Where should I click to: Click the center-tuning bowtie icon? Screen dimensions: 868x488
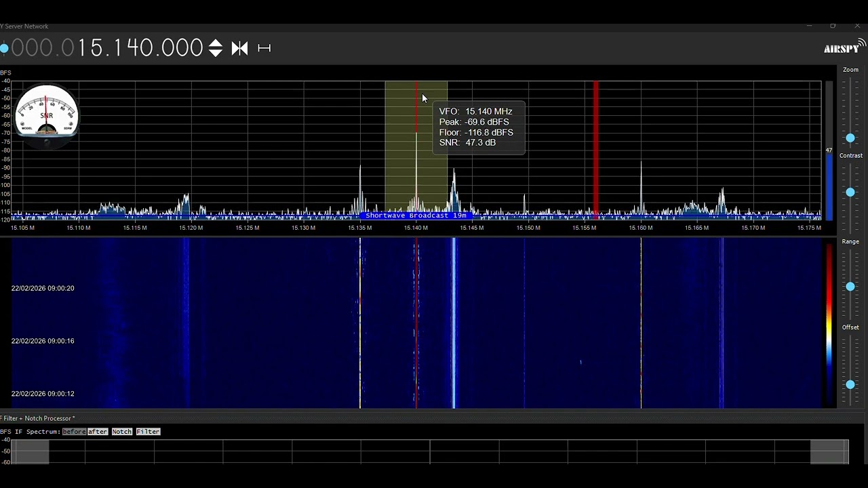click(239, 48)
